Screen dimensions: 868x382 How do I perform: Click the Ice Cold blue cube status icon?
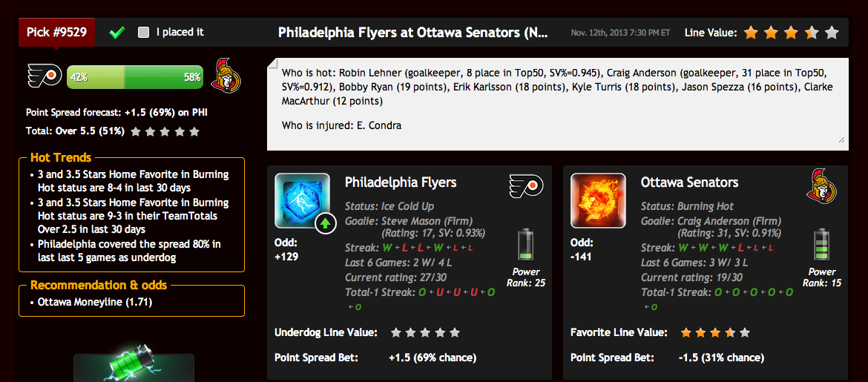point(302,200)
